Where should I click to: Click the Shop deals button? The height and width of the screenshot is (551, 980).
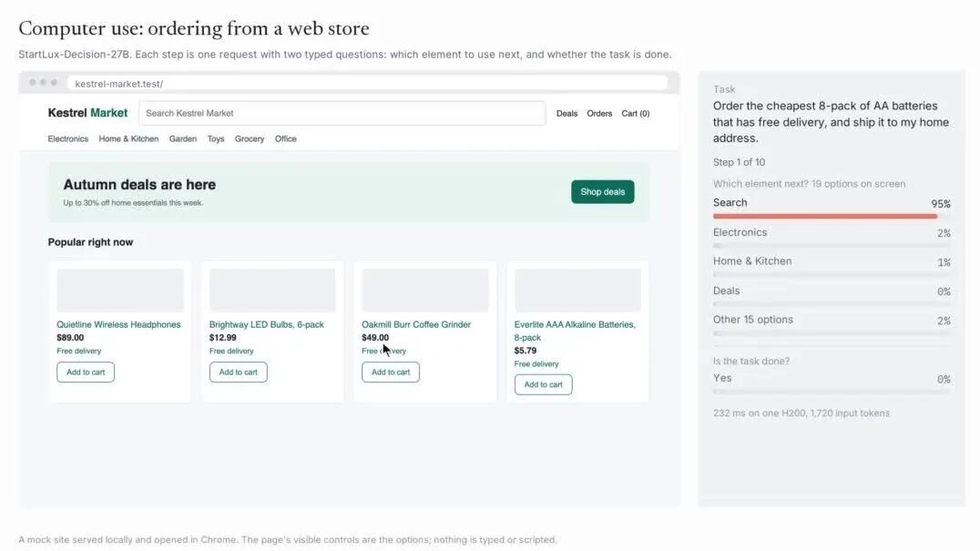[x=603, y=192]
